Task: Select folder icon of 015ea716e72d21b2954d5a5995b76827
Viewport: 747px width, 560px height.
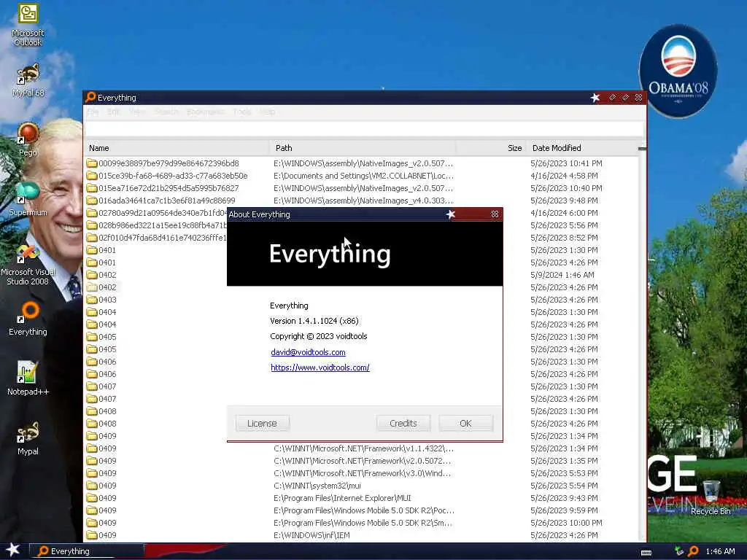Action: 92,188
